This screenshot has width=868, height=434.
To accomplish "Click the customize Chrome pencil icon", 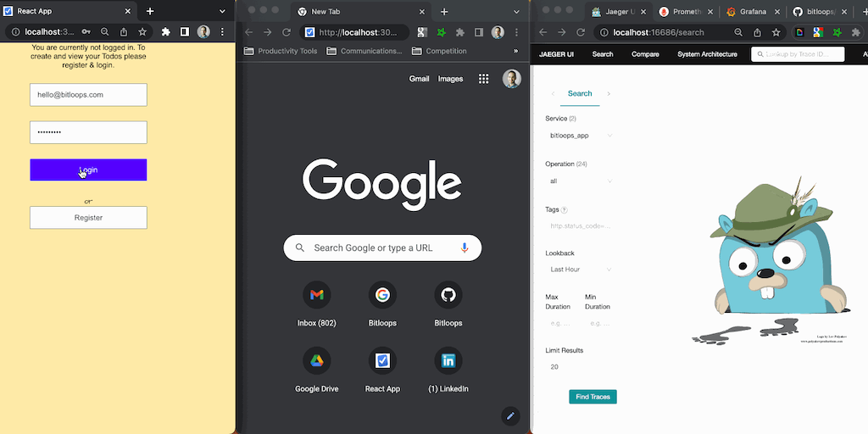I will (509, 415).
